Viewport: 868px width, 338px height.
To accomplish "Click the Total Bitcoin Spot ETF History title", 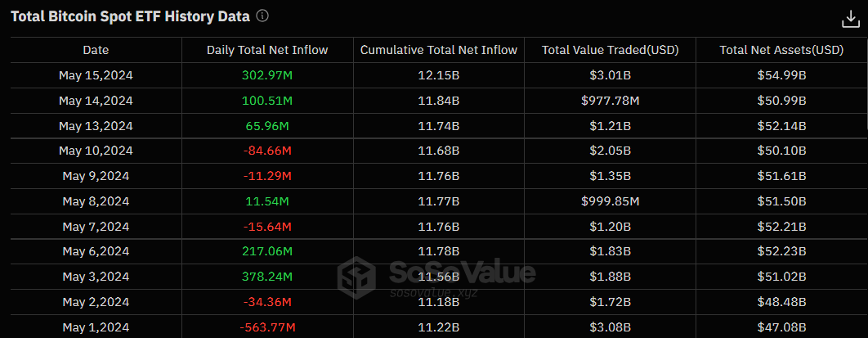I will (130, 16).
